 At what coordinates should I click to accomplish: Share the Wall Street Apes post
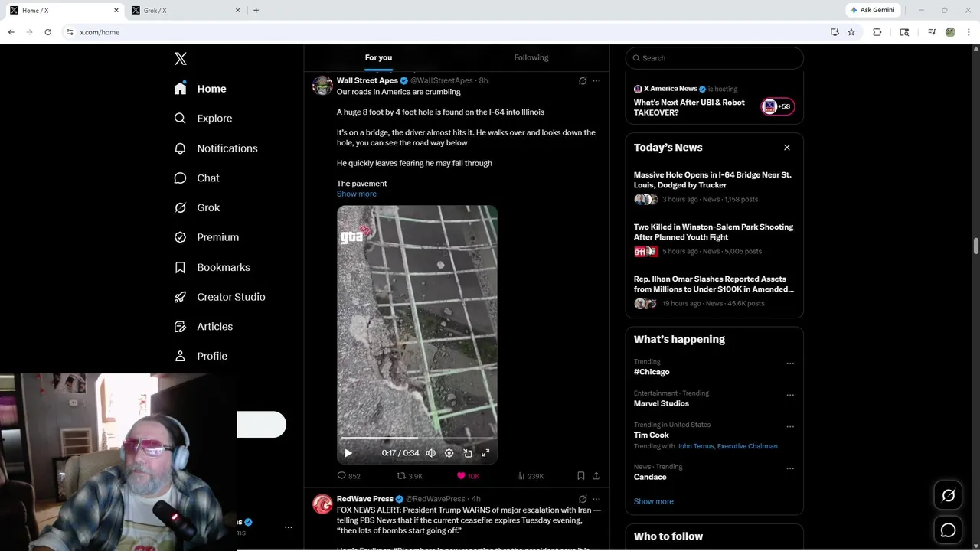[596, 476]
